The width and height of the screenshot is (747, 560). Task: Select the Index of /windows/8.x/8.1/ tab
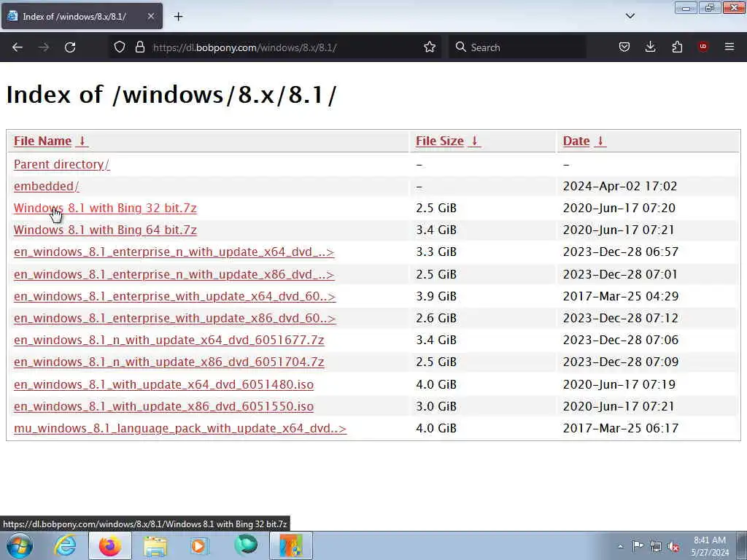click(82, 17)
